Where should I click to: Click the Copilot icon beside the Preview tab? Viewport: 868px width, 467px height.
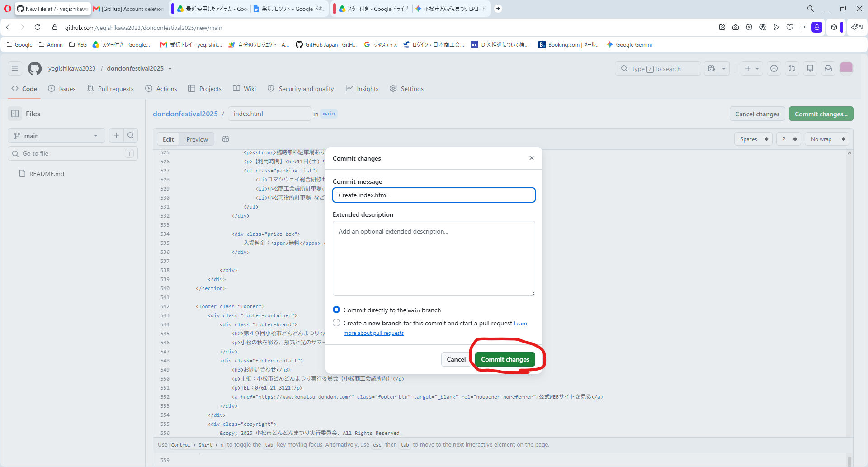click(x=226, y=139)
